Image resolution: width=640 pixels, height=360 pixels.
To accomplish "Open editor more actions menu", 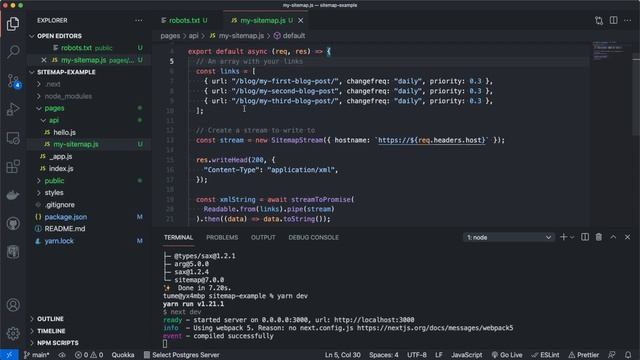I will [x=628, y=20].
